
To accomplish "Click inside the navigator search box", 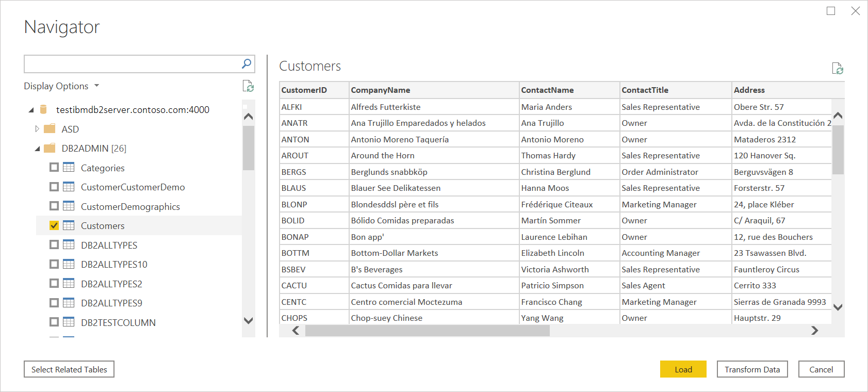I will (132, 64).
